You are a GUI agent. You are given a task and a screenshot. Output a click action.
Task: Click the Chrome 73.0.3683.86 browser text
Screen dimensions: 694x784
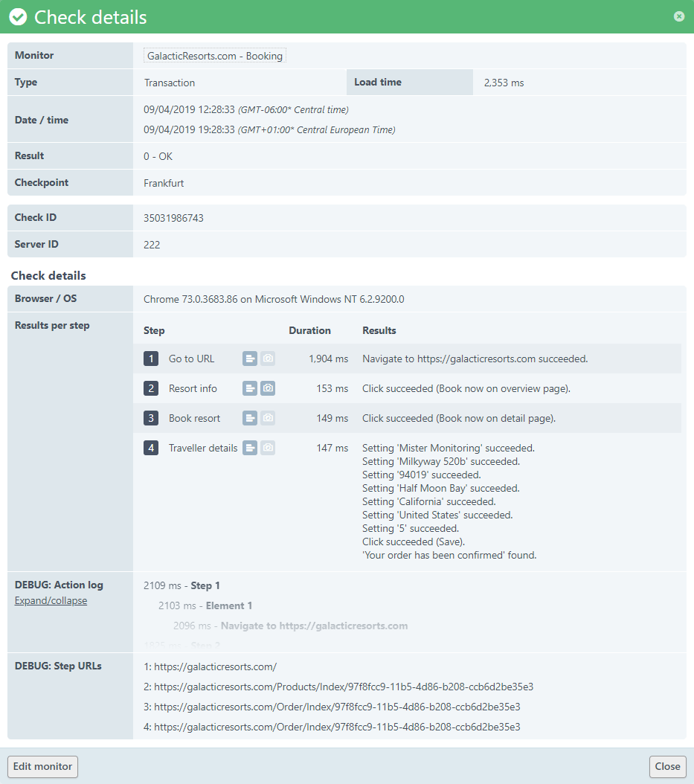tap(274, 300)
